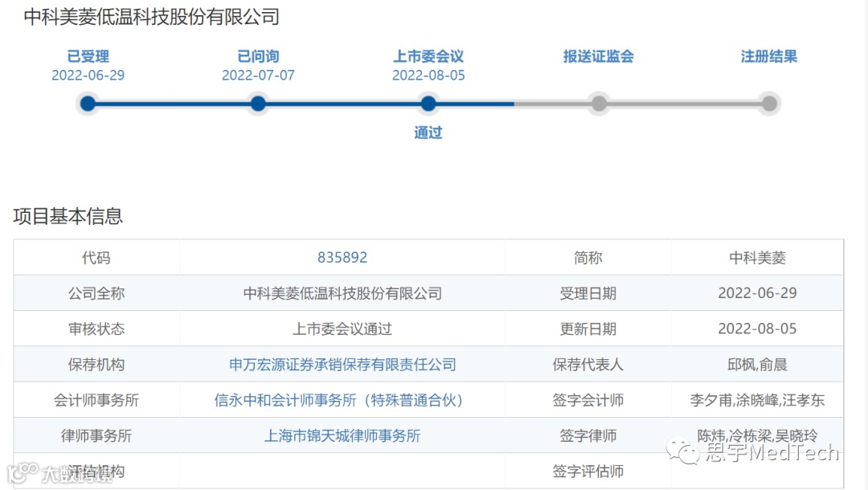Select the 已问询 stage label
The image size is (868, 490).
258,56
